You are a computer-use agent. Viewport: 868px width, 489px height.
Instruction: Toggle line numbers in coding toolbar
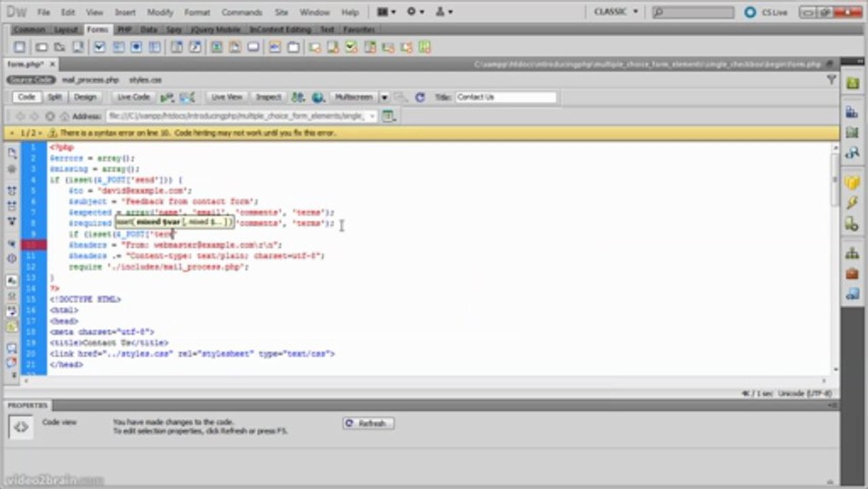12,280
